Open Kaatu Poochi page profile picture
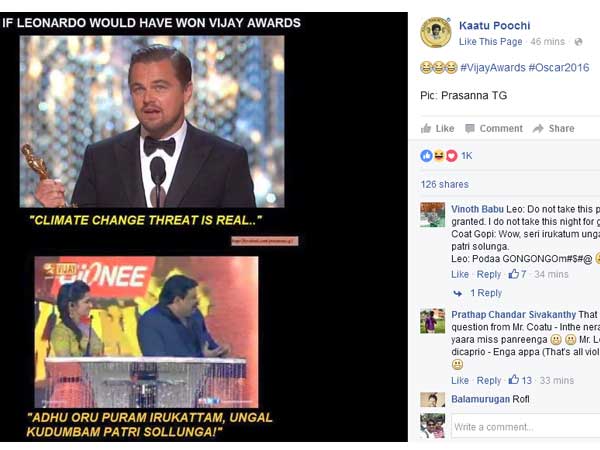Viewport: 600px width, 450px height. point(435,32)
